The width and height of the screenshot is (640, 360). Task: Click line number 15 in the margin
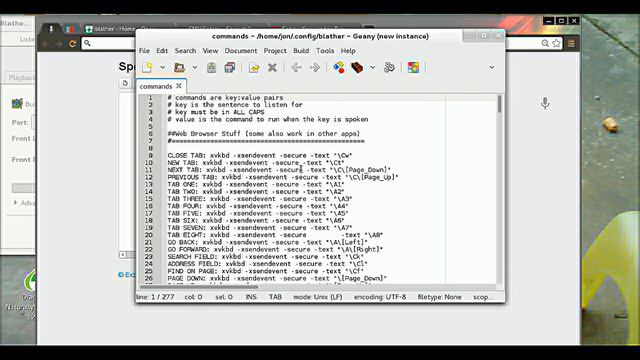(x=149, y=199)
